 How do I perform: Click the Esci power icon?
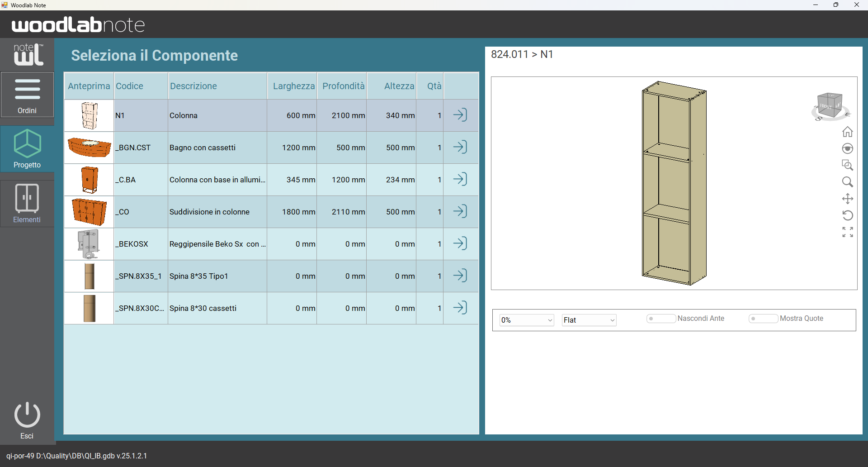(27, 415)
